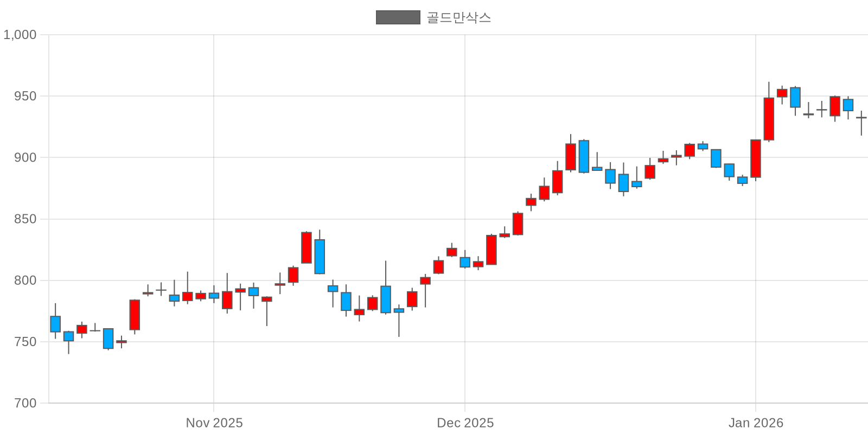Image resolution: width=868 pixels, height=434 pixels.
Task: Click the 900 y-axis label
Action: [25, 157]
